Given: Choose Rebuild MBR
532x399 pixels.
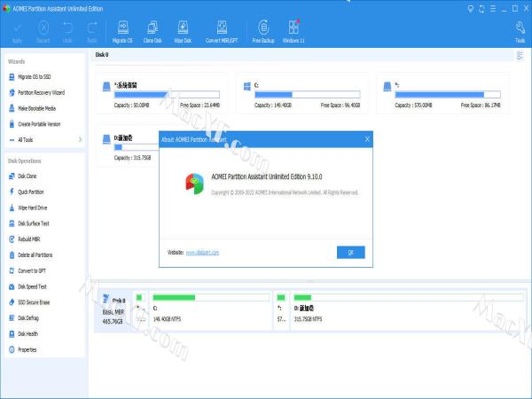Looking at the screenshot, I should (x=28, y=239).
